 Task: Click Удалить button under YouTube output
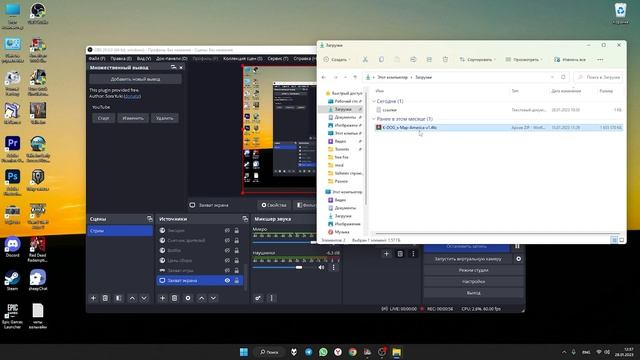165,118
